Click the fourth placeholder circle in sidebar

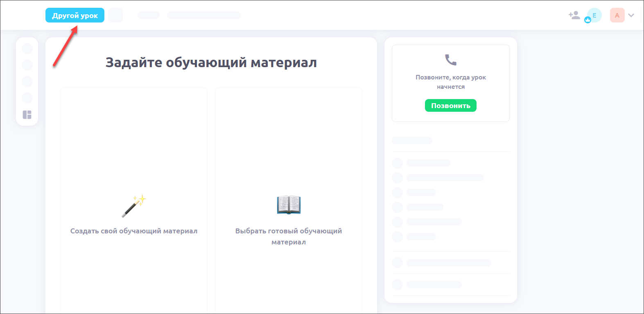(x=27, y=98)
